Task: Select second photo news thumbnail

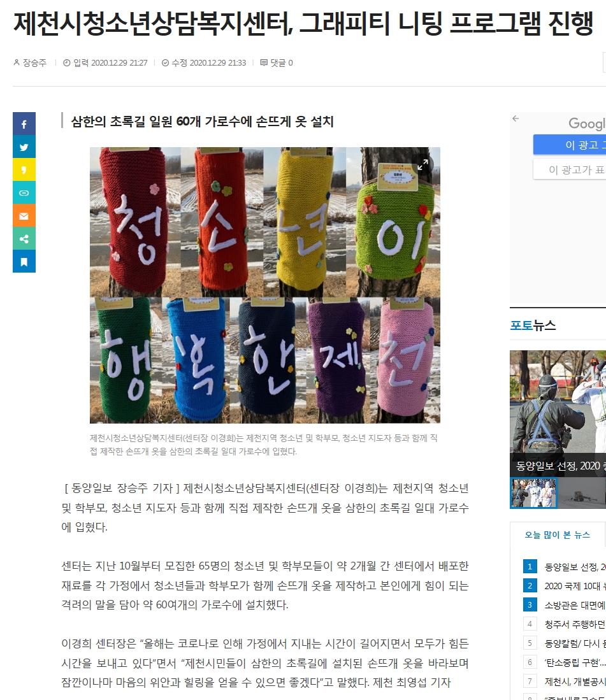Action: click(581, 492)
